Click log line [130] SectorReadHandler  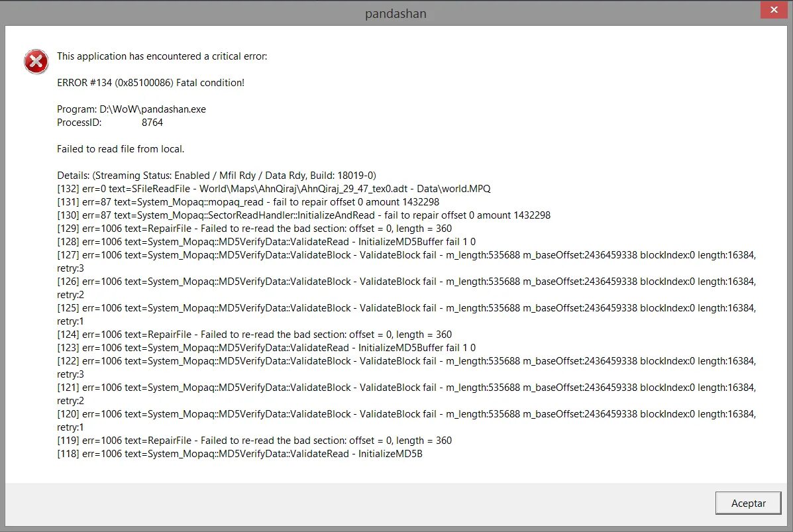[x=303, y=215]
